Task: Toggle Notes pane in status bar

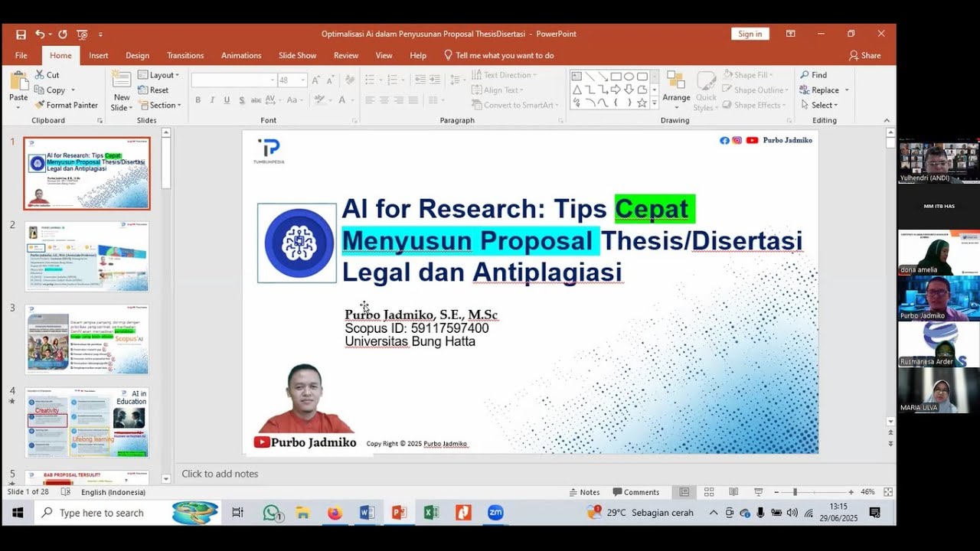Action: [583, 492]
